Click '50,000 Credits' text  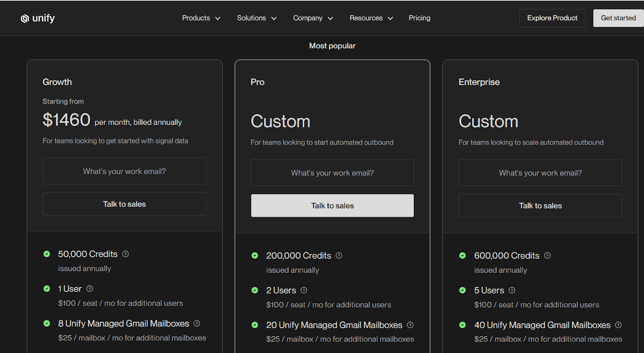pos(88,254)
